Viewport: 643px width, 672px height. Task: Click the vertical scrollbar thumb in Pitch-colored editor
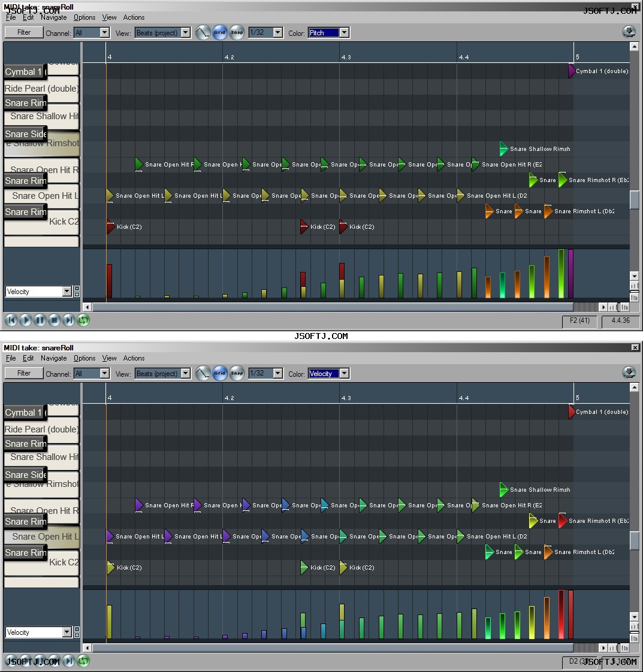click(634, 199)
